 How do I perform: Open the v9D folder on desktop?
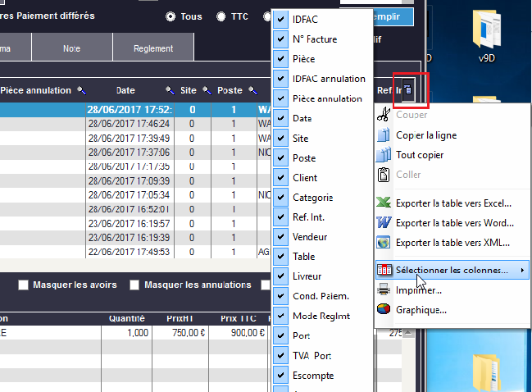point(488,35)
